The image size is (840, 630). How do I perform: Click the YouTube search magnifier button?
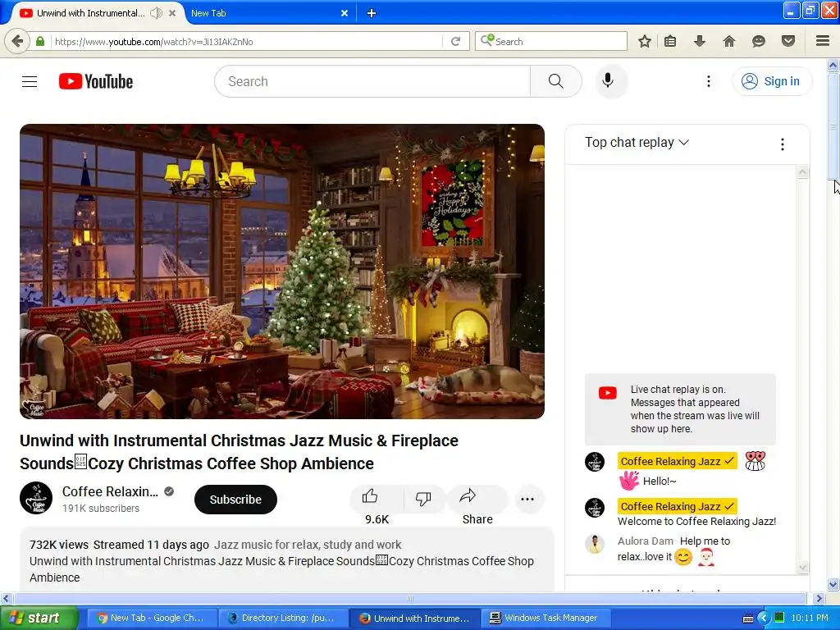click(x=555, y=81)
